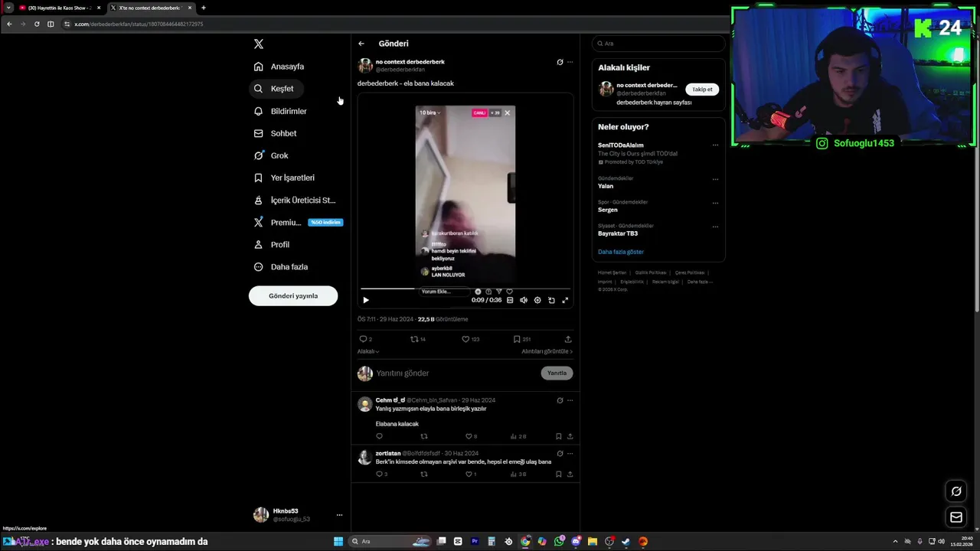Open options for Bayraktar TB3 trend
Image resolution: width=980 pixels, height=551 pixels.
pos(715,227)
